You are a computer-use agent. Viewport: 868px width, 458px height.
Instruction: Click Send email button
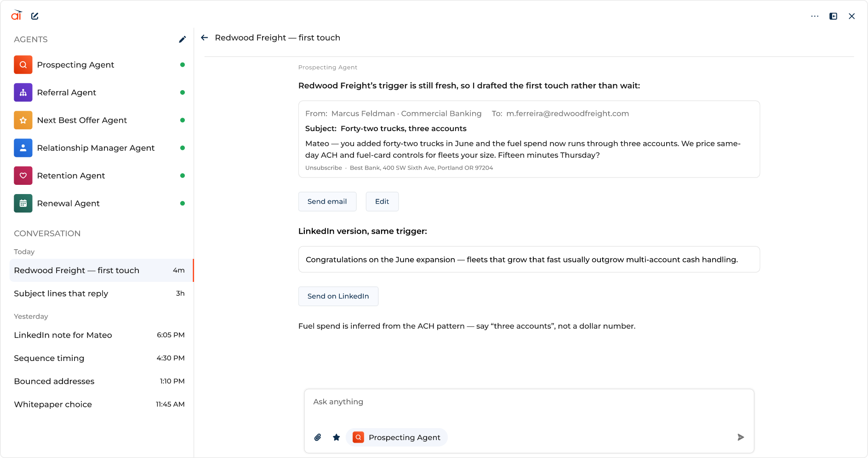327,201
